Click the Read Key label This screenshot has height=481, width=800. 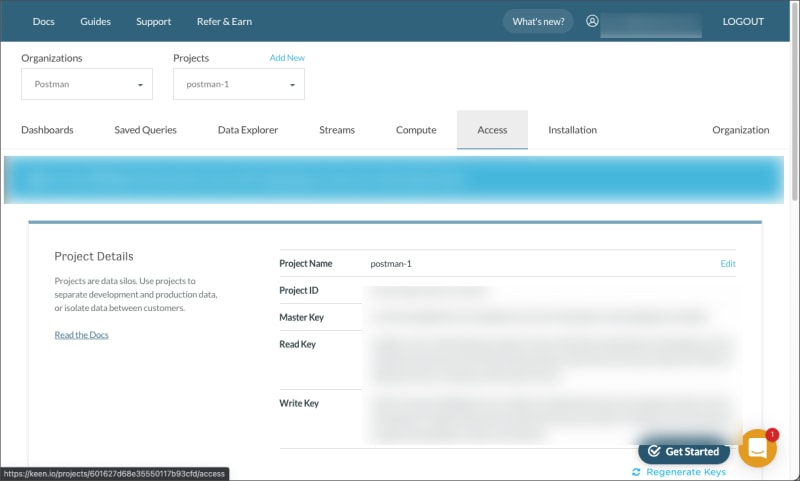click(x=297, y=344)
